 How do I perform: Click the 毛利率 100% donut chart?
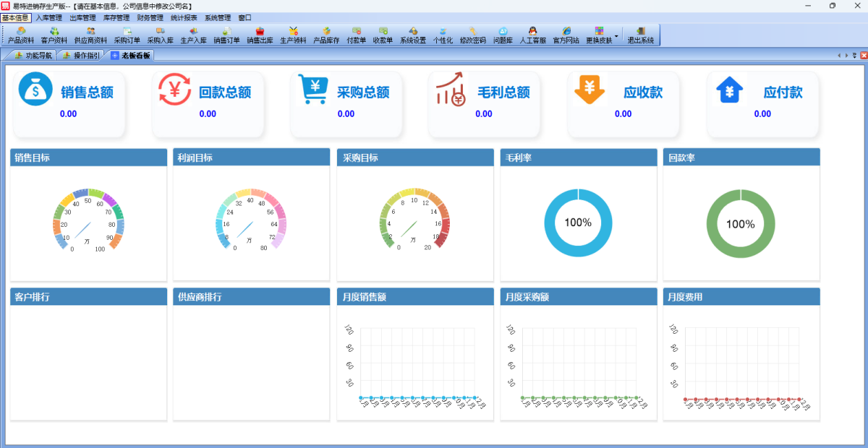(578, 223)
